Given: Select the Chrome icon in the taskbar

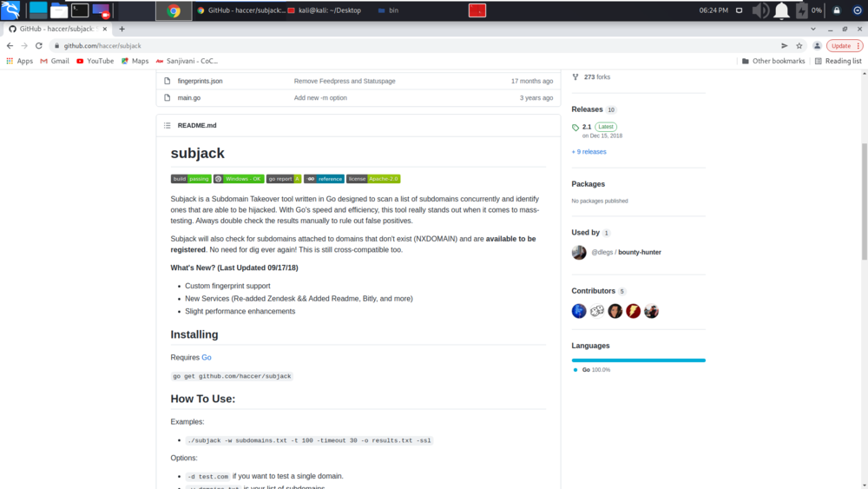Looking at the screenshot, I should pos(174,10).
